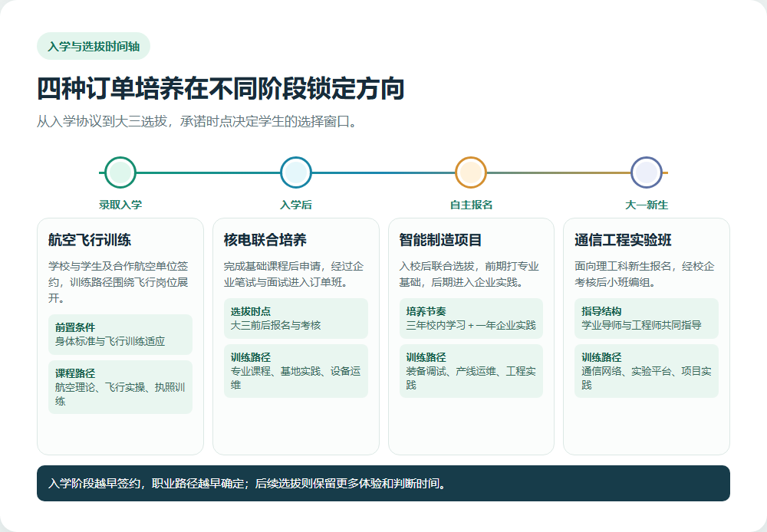Click 训练路径 box listing 装备调试、产线运维
The height and width of the screenshot is (532, 767).
pyautogui.click(x=471, y=371)
